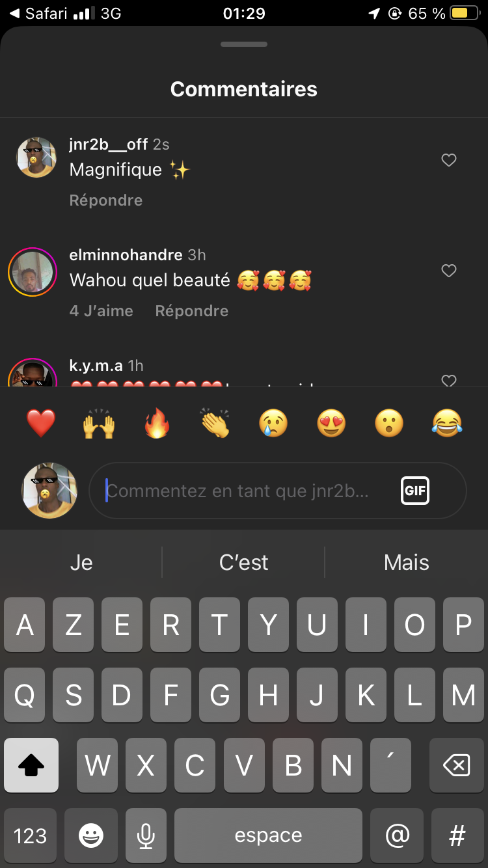The image size is (488, 868).
Task: Insert the clapping hands emoji
Action: tap(215, 424)
